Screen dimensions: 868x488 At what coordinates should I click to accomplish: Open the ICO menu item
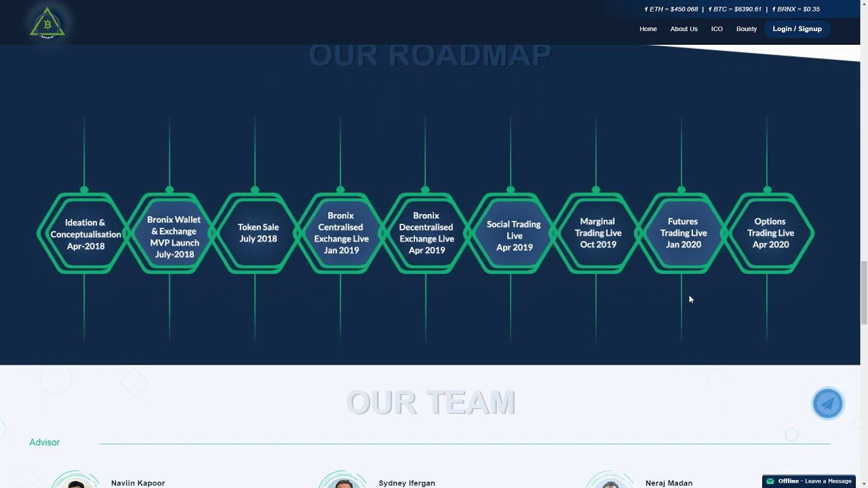click(717, 29)
